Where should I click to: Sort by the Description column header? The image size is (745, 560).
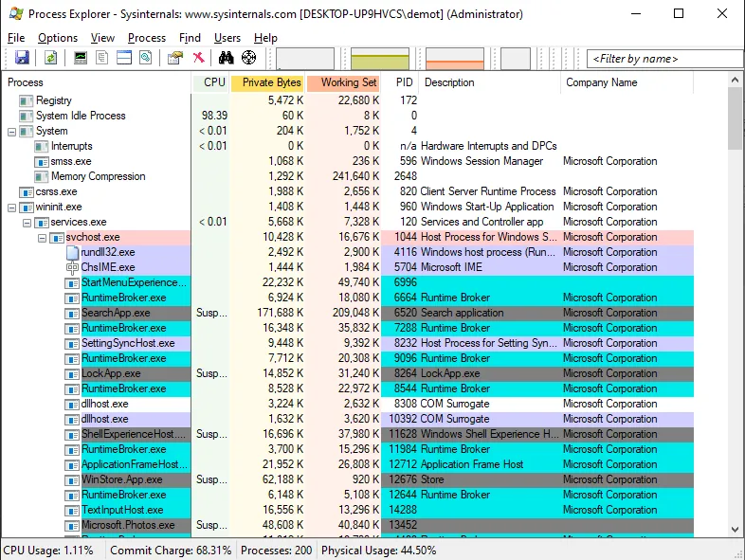point(490,82)
